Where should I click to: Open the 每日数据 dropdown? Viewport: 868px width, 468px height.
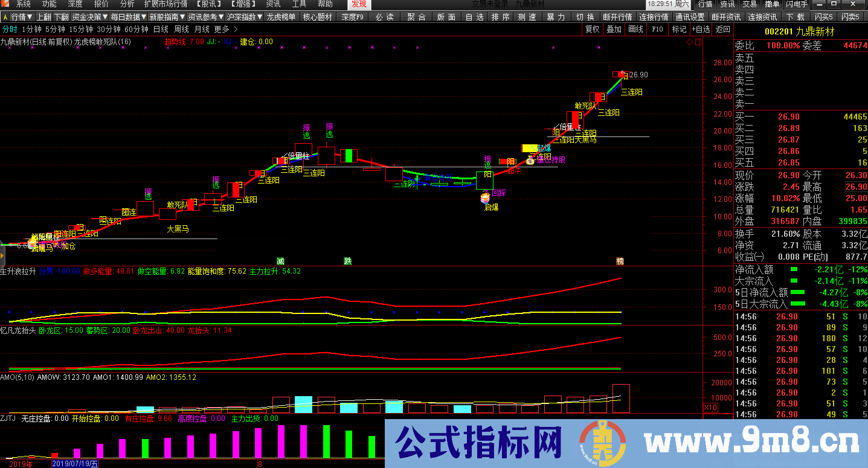tap(129, 17)
